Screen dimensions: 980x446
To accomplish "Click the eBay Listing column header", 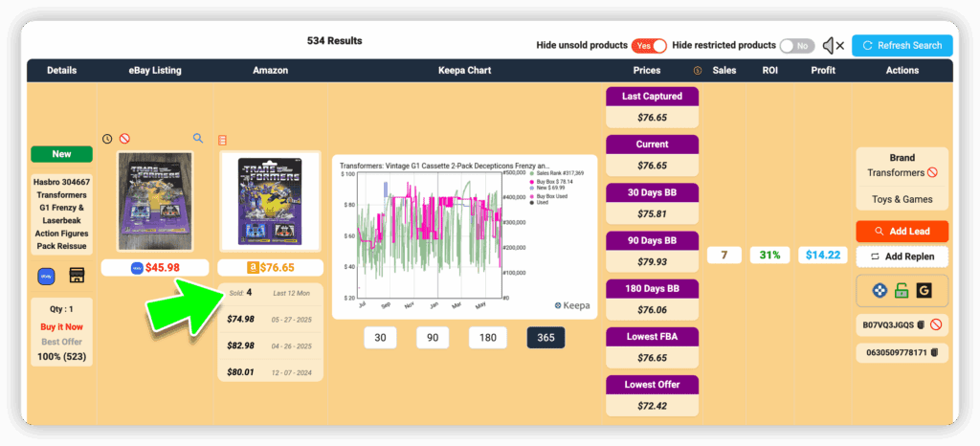I will point(155,71).
